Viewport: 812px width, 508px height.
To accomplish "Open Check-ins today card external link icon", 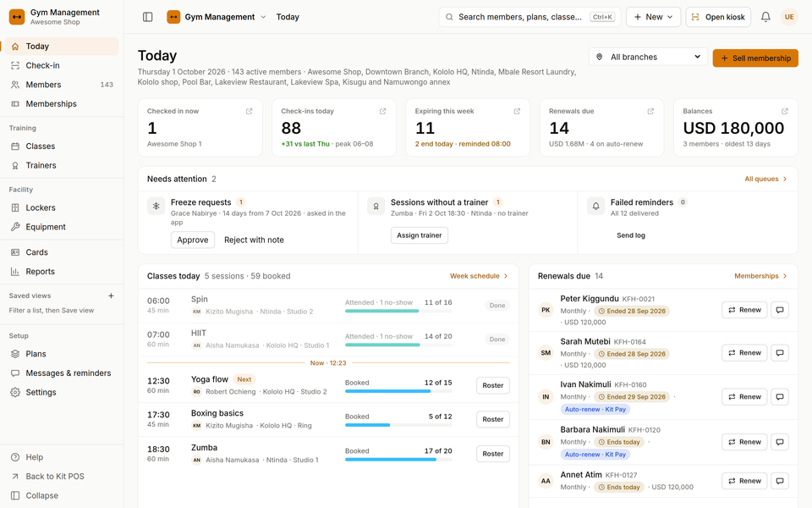I will [x=382, y=112].
